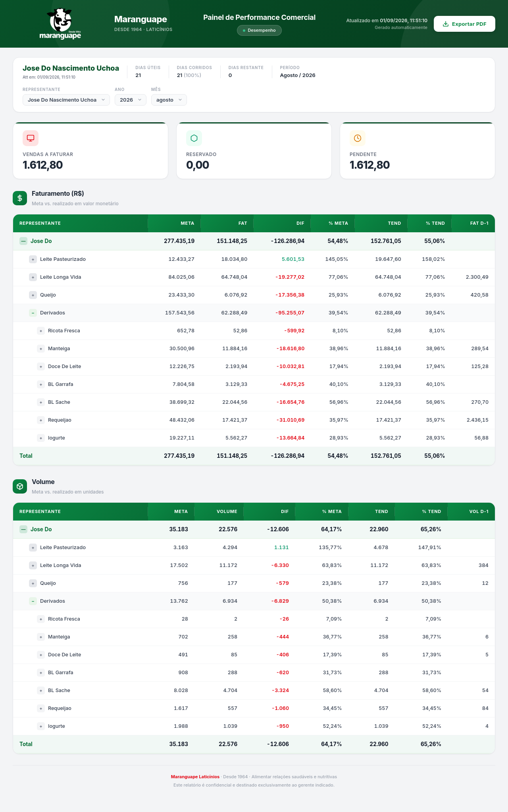Expand Iogurte row in Volume table

click(41, 726)
